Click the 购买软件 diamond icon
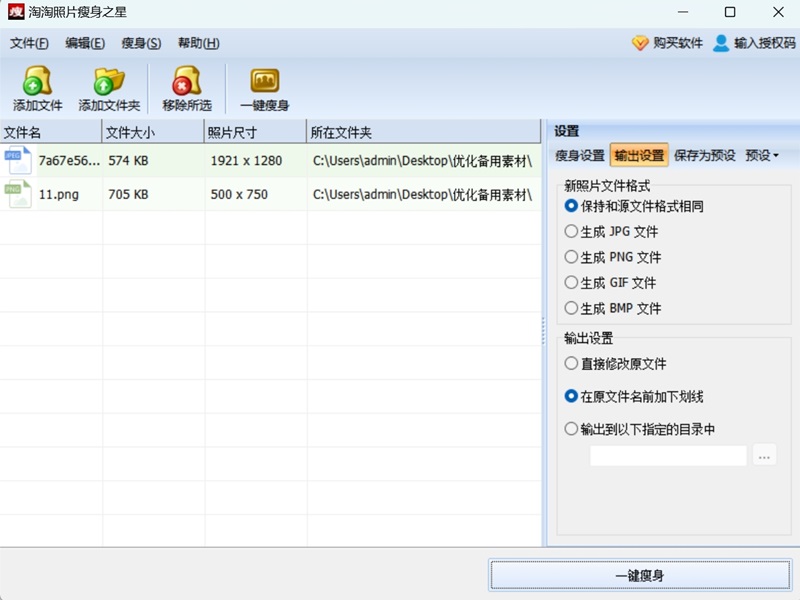The width and height of the screenshot is (800, 600). pyautogui.click(x=640, y=43)
